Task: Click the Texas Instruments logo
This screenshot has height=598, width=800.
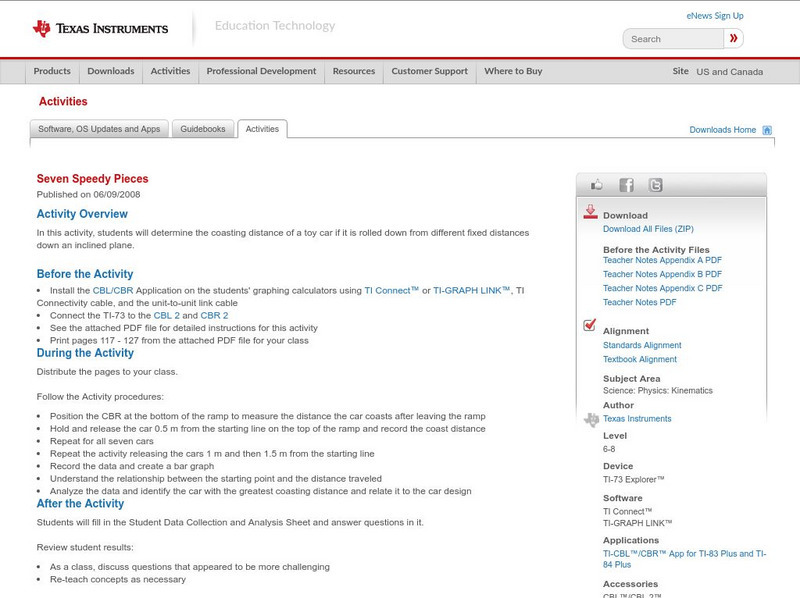Action: point(100,29)
